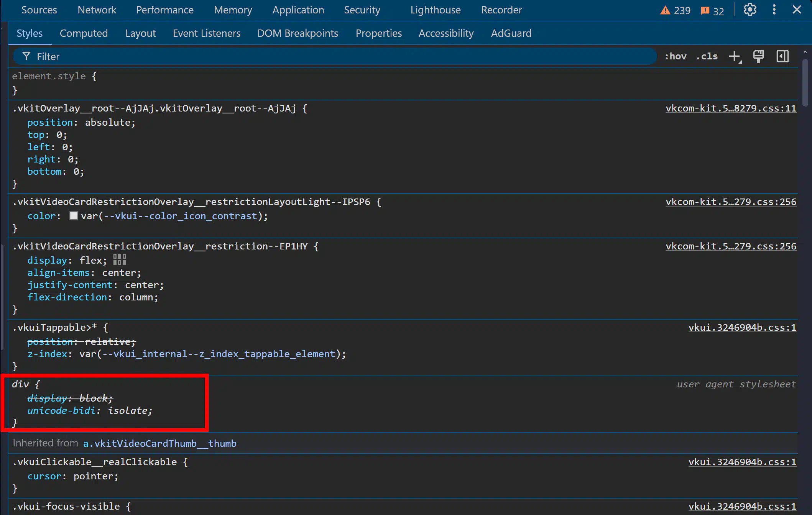Open DevTools settings gear
Screen dimensions: 812x515
point(750,10)
